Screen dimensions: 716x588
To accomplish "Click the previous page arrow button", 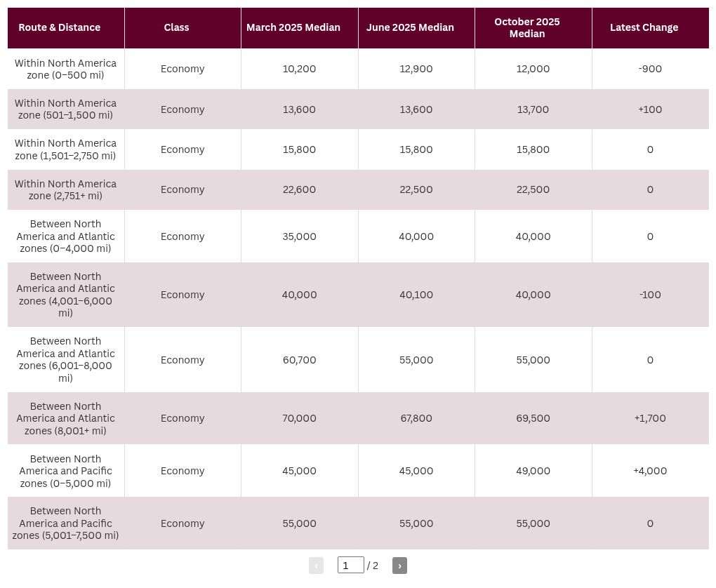I will point(316,566).
